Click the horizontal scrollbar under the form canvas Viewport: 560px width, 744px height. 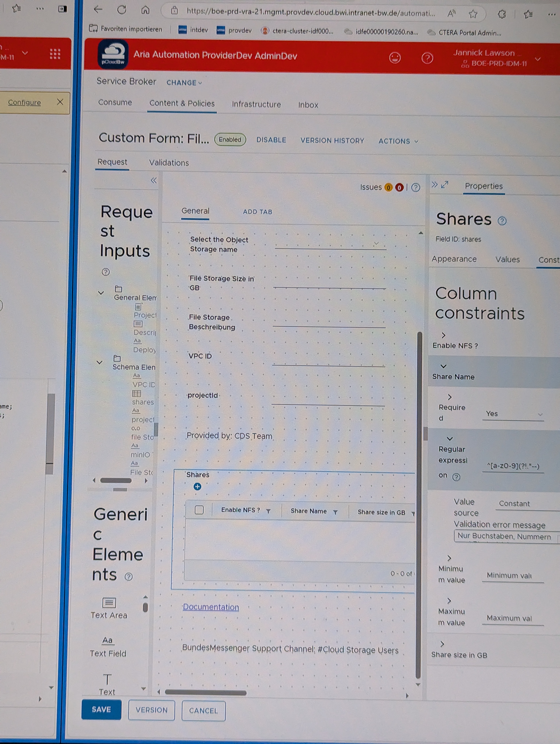(206, 692)
